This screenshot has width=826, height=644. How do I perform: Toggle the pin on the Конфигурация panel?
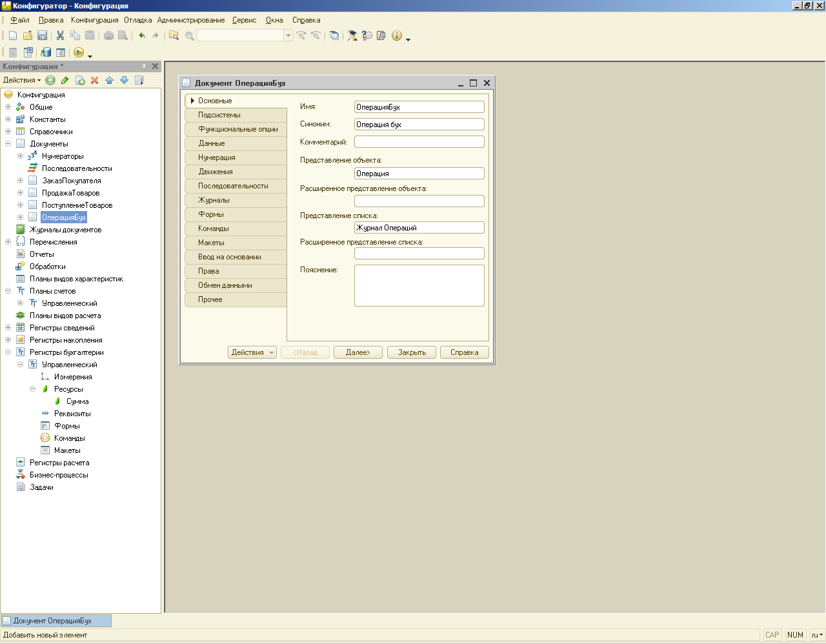click(144, 66)
